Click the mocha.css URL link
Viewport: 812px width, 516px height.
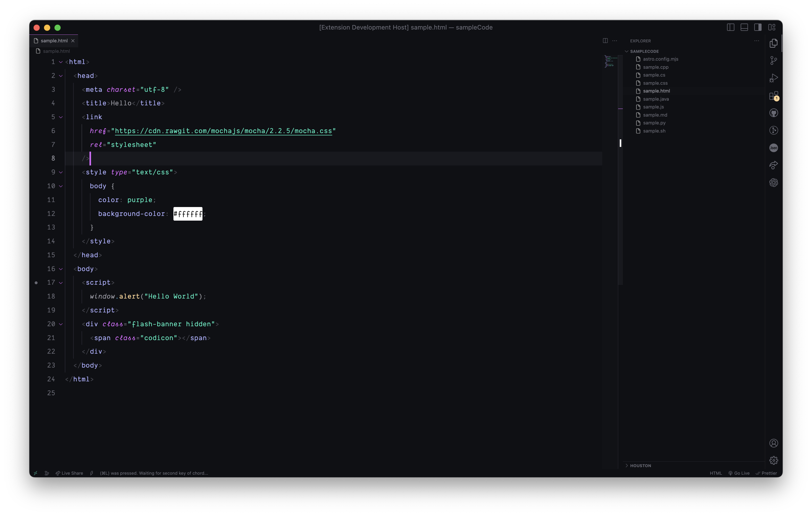click(223, 131)
